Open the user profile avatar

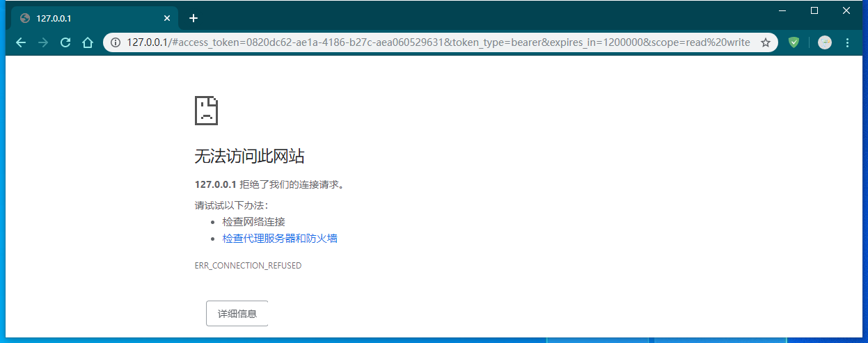(825, 42)
